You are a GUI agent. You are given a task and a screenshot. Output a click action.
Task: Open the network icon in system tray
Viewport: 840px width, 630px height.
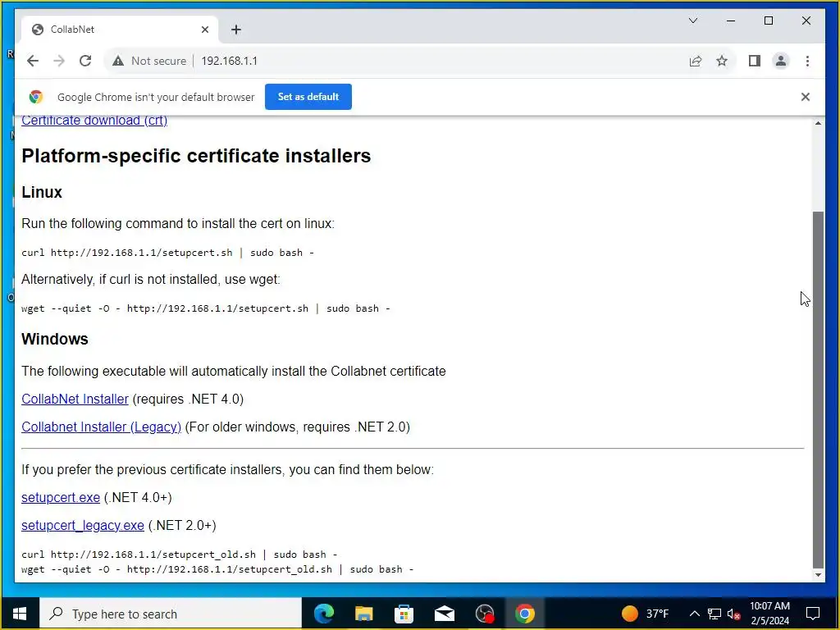(x=714, y=614)
